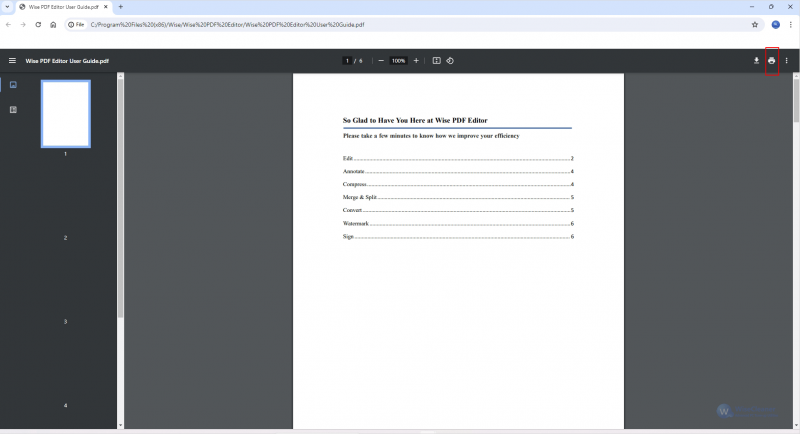
Task: Click the Convert table of contents entry
Action: pyautogui.click(x=458, y=210)
